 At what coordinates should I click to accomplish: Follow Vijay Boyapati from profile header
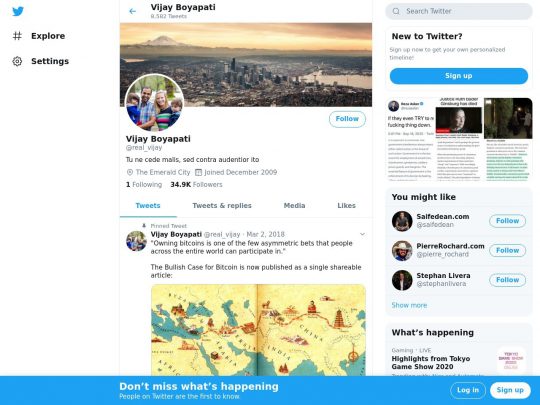(x=347, y=119)
